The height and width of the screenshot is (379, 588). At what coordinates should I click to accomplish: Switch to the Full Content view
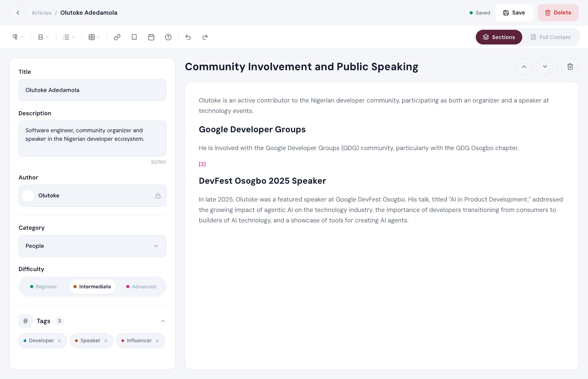[551, 37]
